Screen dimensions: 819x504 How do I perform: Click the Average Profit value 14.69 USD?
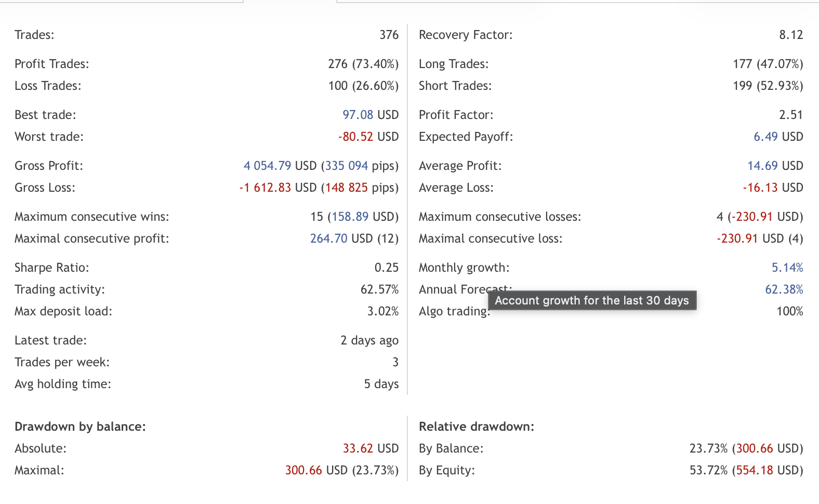click(762, 165)
